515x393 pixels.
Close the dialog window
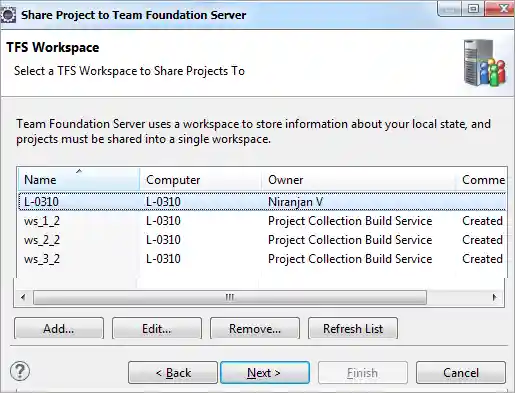click(x=500, y=8)
